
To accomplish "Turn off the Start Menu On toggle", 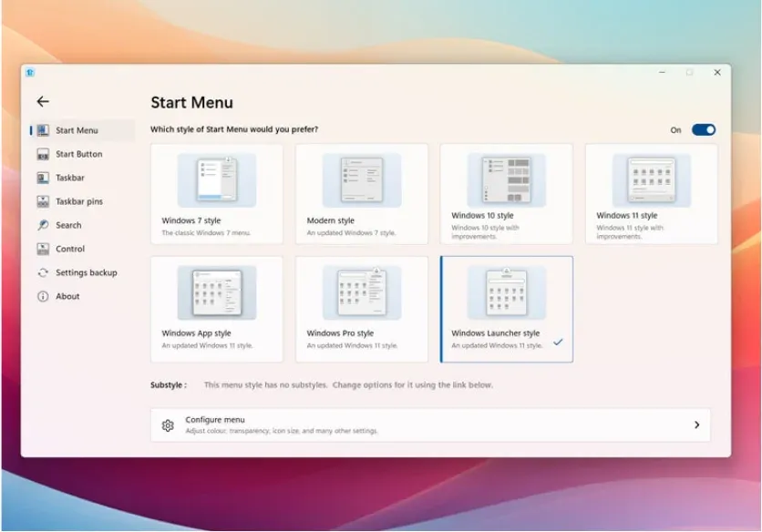I will [703, 129].
